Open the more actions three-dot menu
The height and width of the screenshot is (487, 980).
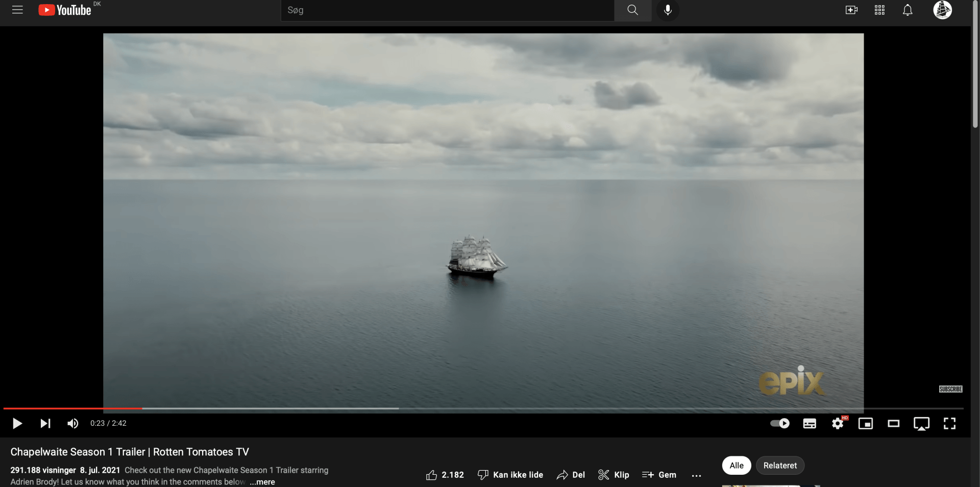pyautogui.click(x=696, y=475)
